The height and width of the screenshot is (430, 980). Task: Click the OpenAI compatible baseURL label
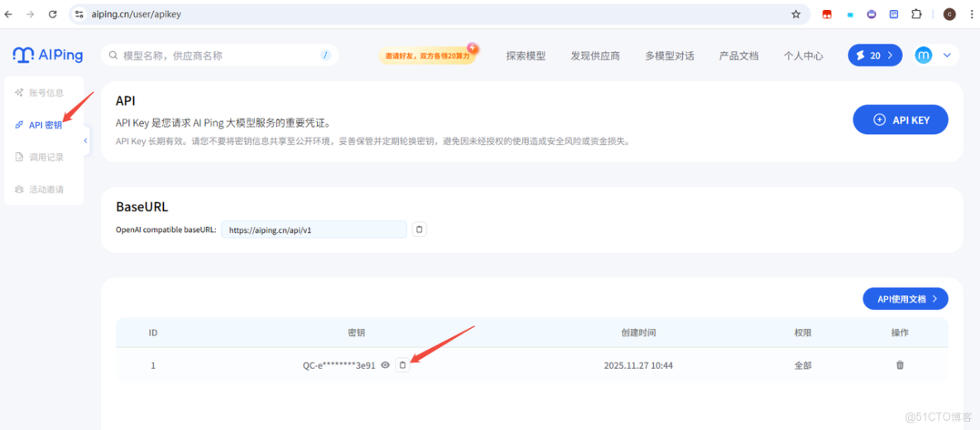(x=166, y=229)
